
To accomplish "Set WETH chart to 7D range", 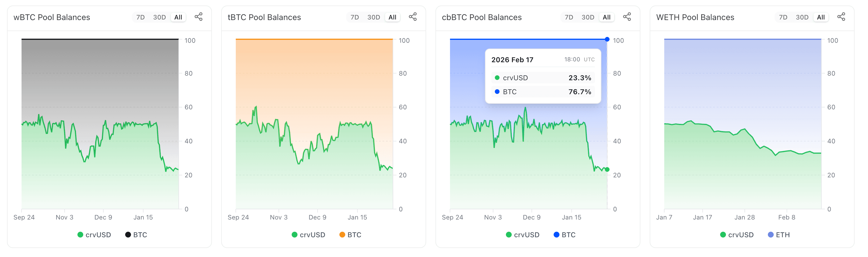I will coord(783,17).
